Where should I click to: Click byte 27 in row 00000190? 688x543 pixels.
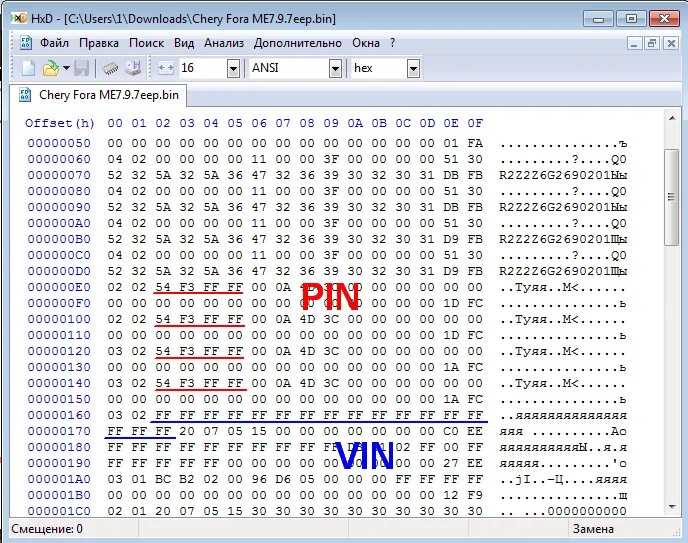coord(451,464)
